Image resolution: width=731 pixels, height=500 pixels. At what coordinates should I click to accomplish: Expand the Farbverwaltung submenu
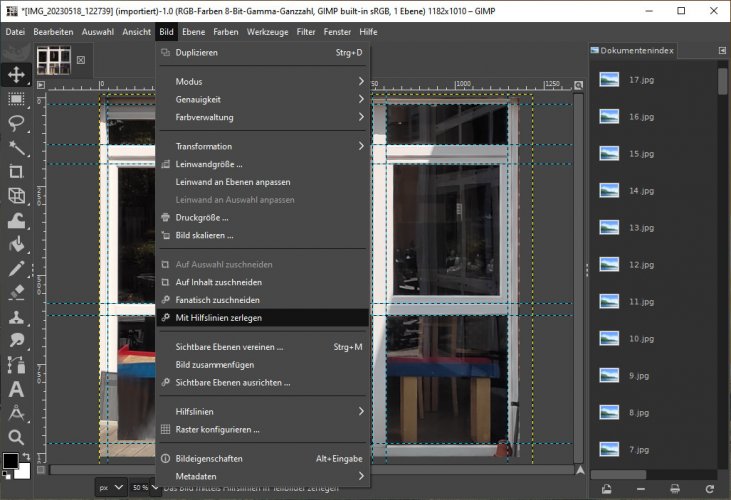[263, 117]
